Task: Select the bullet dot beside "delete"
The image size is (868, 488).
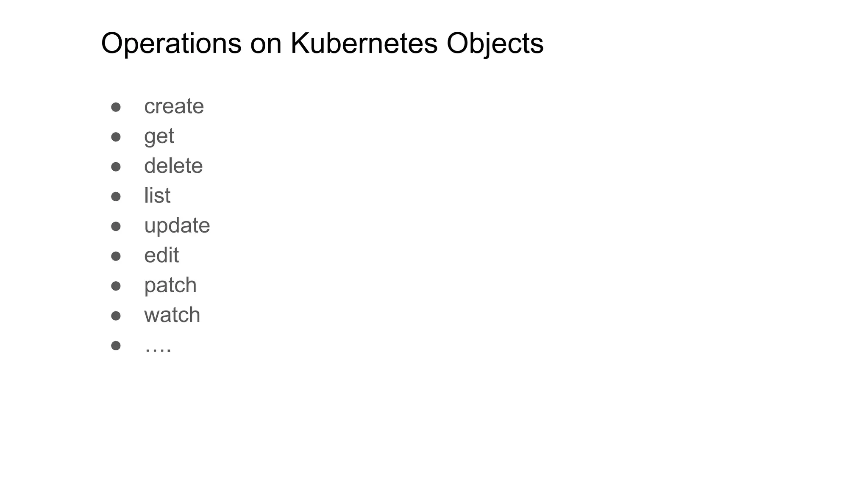Action: pos(116,166)
